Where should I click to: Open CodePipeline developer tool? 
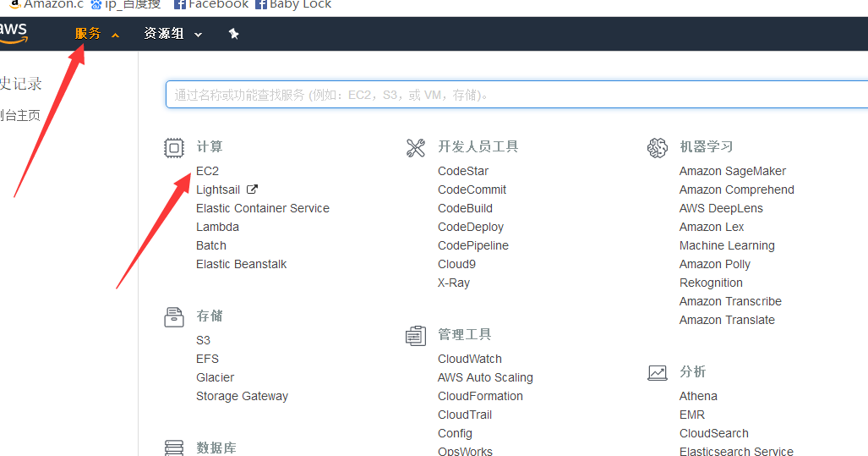click(x=472, y=245)
